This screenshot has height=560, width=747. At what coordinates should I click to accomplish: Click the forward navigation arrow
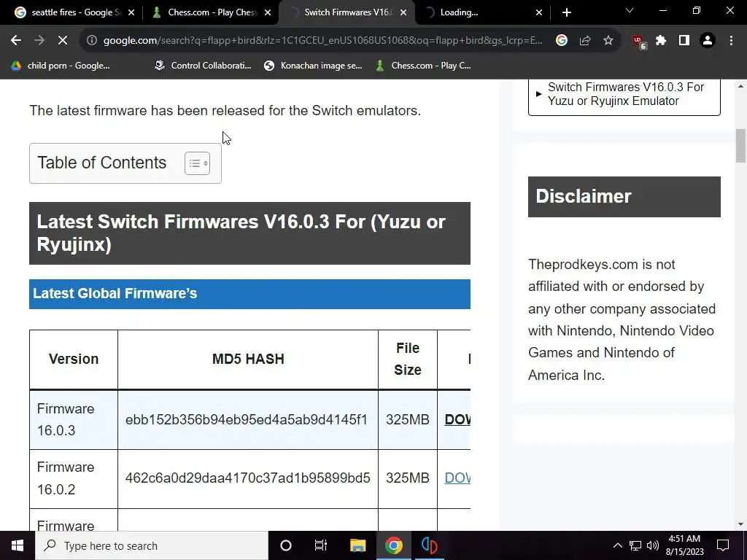(x=39, y=41)
